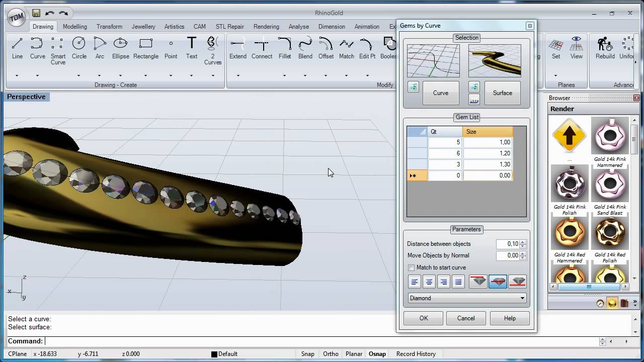Expand the Arc tool options arrow
Screen dimensions: 644x362
(x=100, y=76)
